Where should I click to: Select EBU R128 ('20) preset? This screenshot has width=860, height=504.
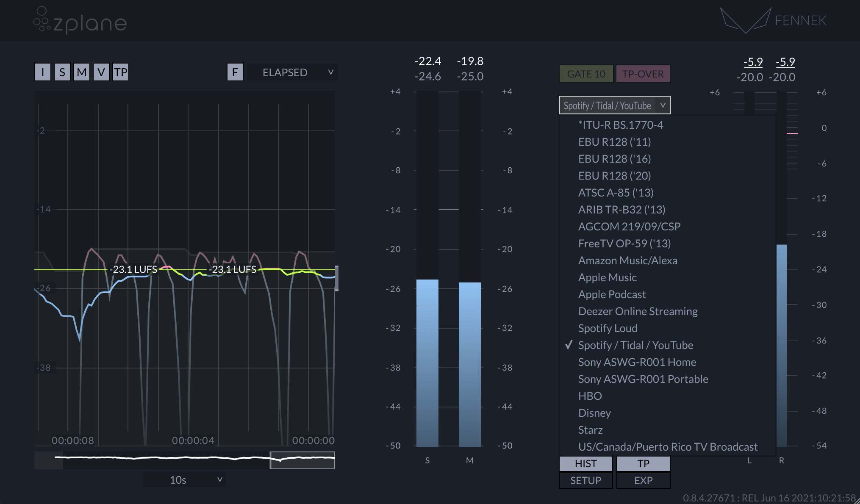click(614, 176)
